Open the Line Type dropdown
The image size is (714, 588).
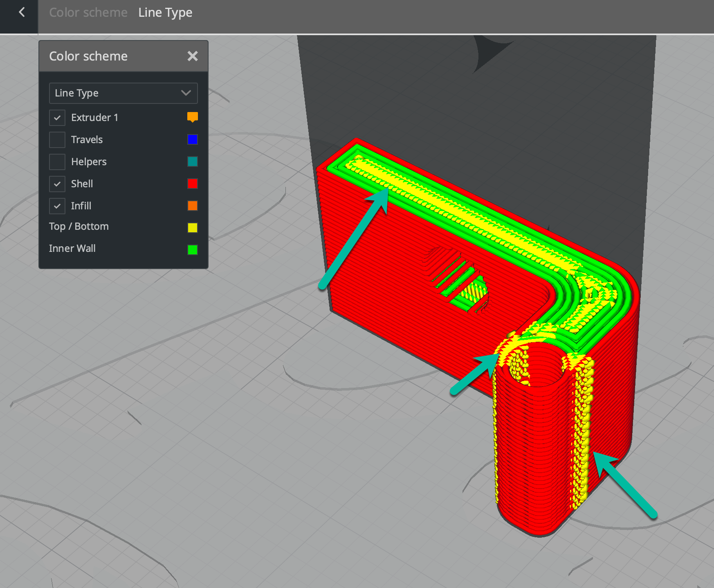coord(123,93)
